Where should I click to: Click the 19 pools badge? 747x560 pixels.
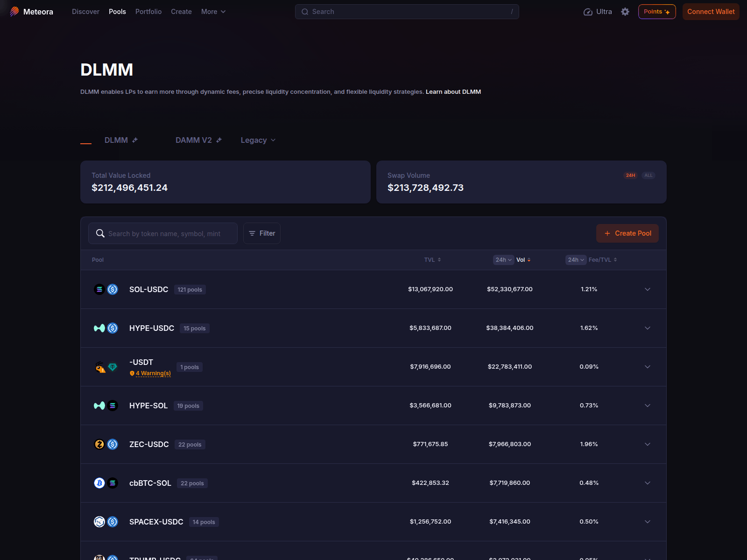click(x=188, y=406)
